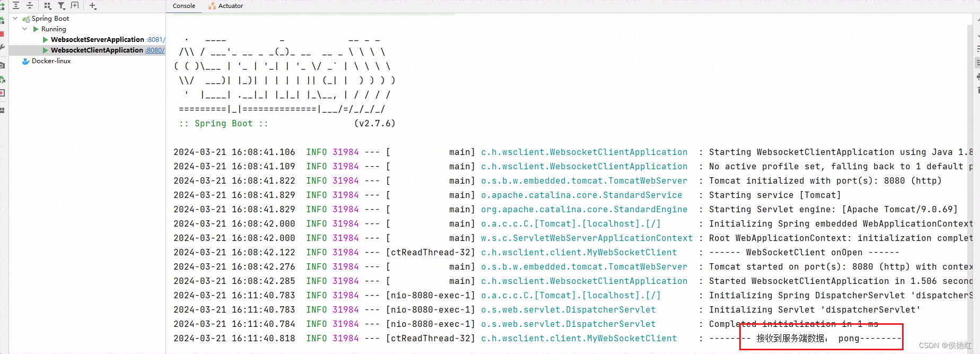Open the Filter services icon
Viewport: 980px width, 354px height.
[62, 5]
